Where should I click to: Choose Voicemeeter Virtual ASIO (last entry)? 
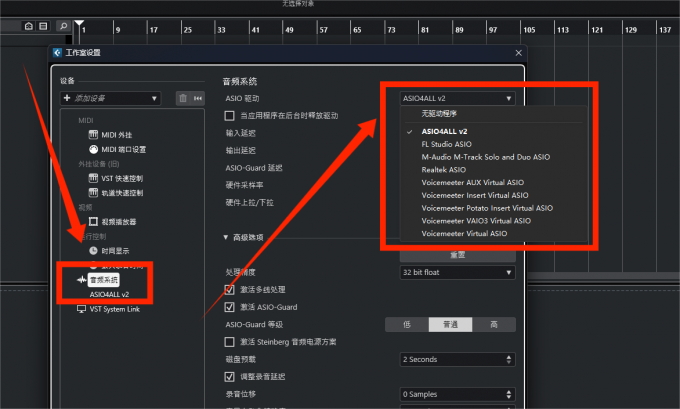pyautogui.click(x=464, y=234)
